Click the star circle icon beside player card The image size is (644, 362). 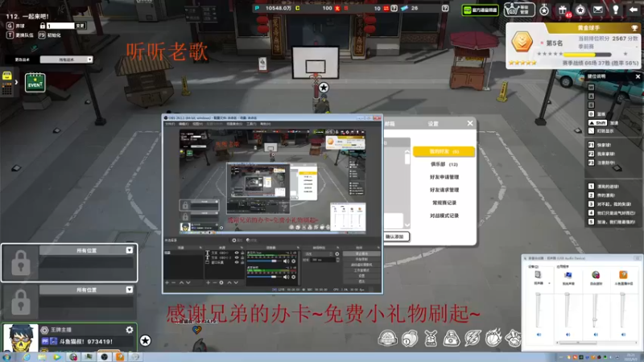click(146, 340)
